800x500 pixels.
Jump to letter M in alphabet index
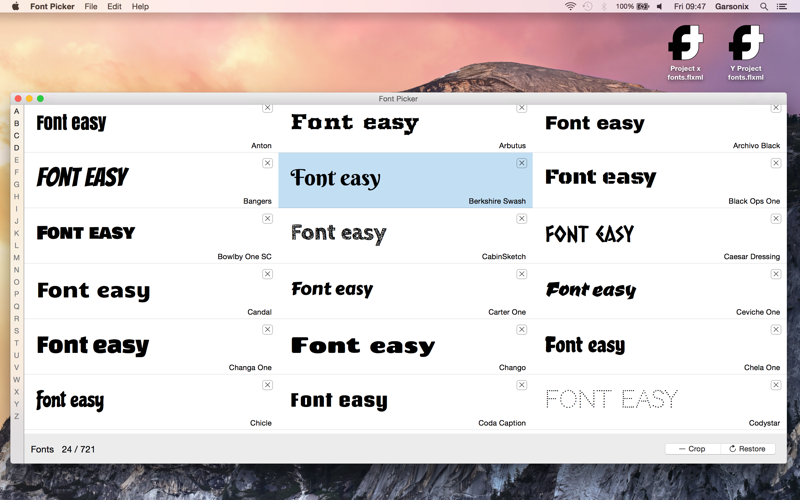point(16,258)
